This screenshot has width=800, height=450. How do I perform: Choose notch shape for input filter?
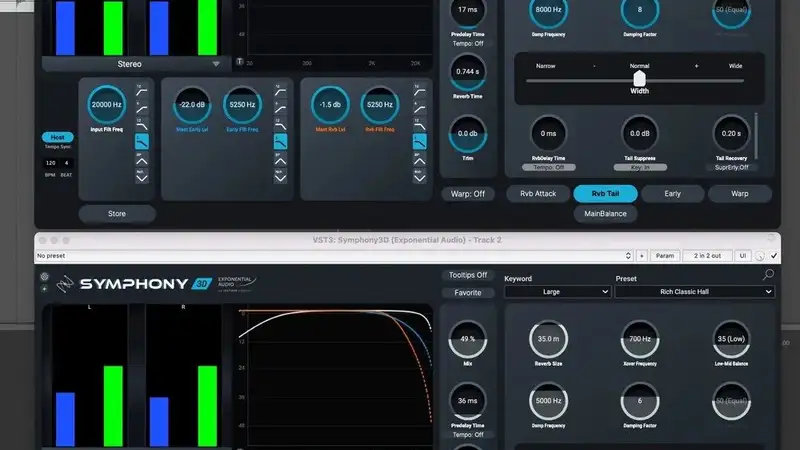pos(142,177)
